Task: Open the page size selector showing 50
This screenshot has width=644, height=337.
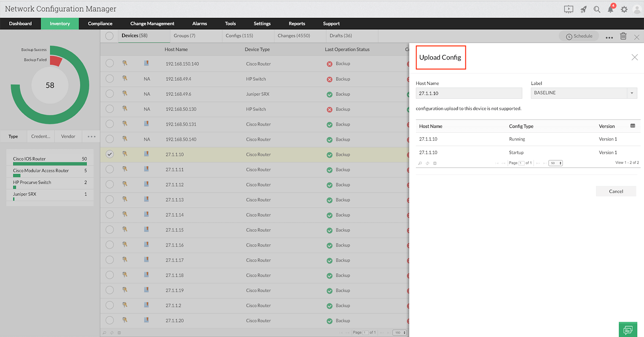Action: 555,163
